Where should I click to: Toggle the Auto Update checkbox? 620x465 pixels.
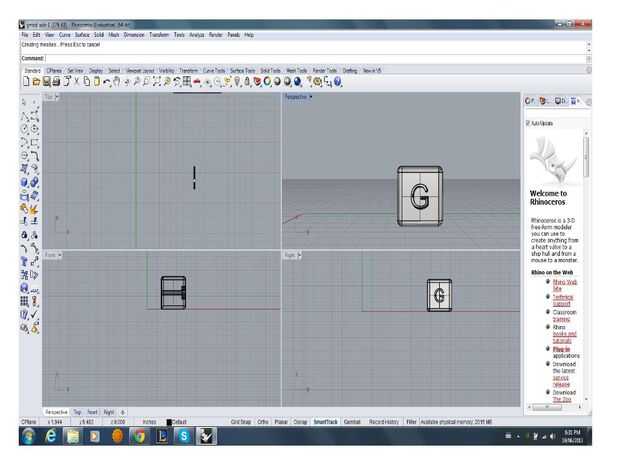[x=528, y=123]
